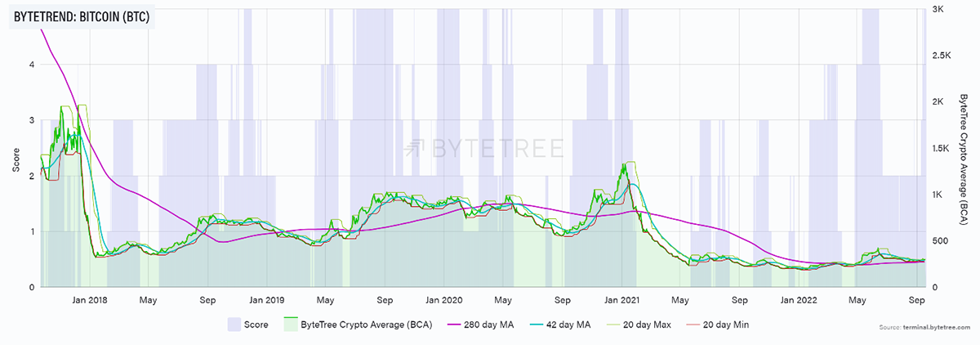Hide the 42 day MA series
Screen dimensions: 980x345
point(562,325)
